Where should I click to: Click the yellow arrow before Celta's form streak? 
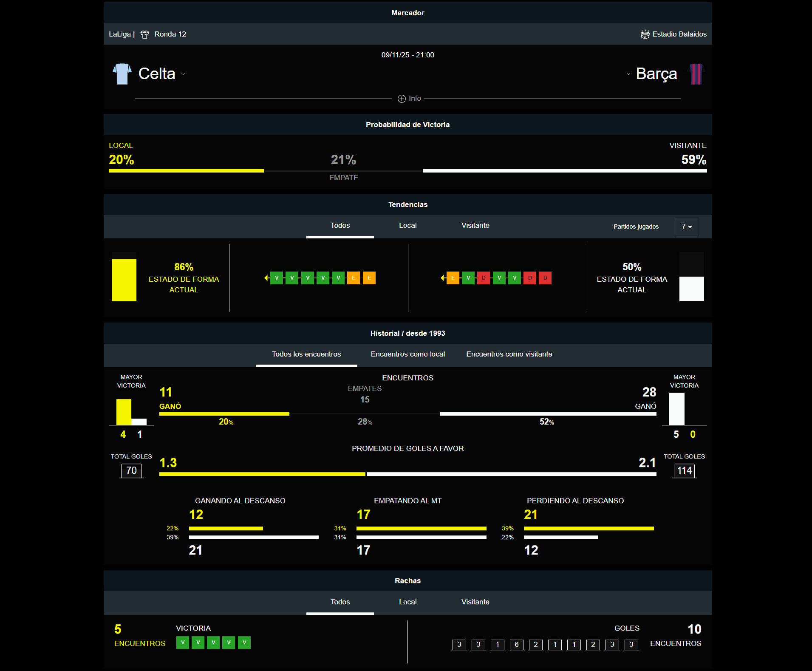pyautogui.click(x=267, y=278)
